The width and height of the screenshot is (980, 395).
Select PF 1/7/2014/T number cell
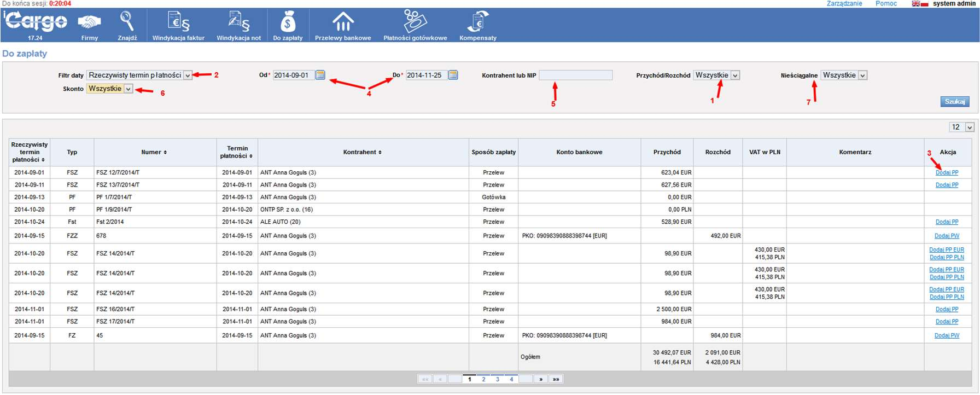point(155,197)
